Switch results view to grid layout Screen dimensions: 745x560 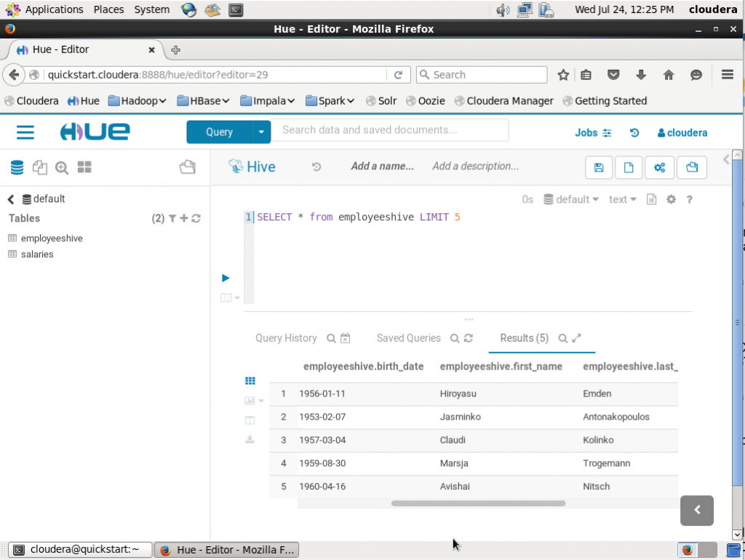(x=250, y=380)
